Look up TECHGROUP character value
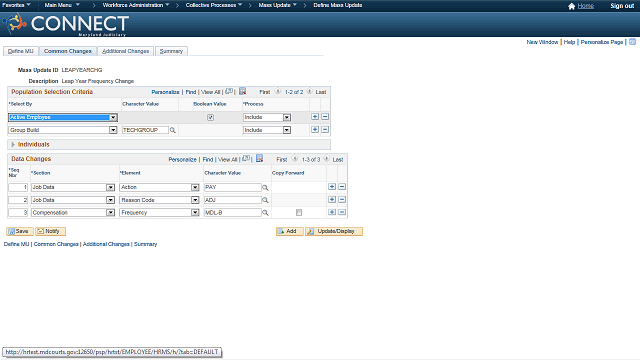 [173, 130]
